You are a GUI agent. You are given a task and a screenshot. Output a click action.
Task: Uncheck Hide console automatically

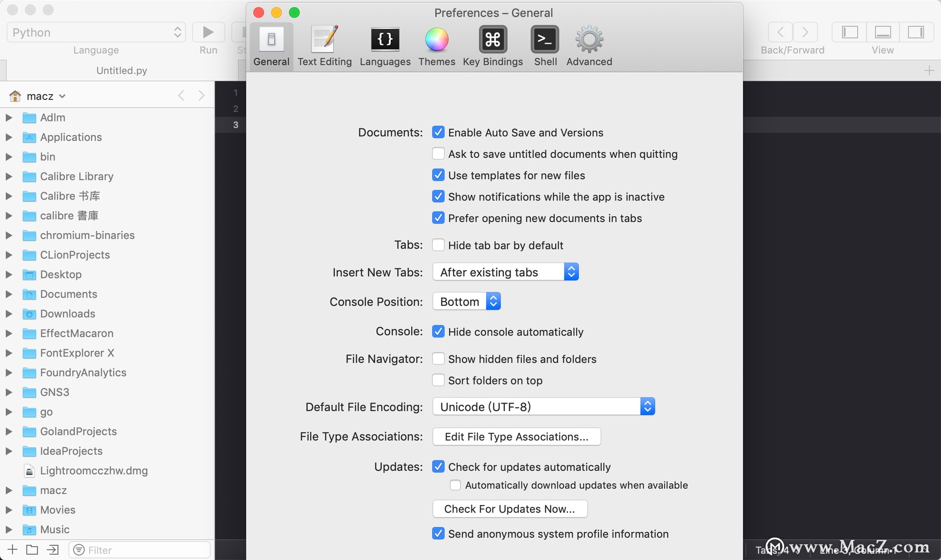pos(438,332)
